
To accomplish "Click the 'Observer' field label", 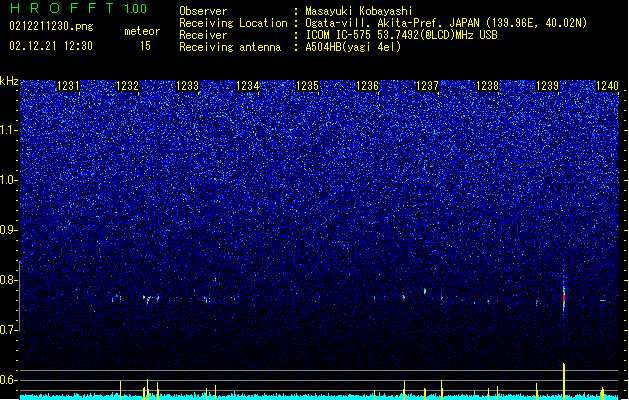I will click(x=203, y=11).
